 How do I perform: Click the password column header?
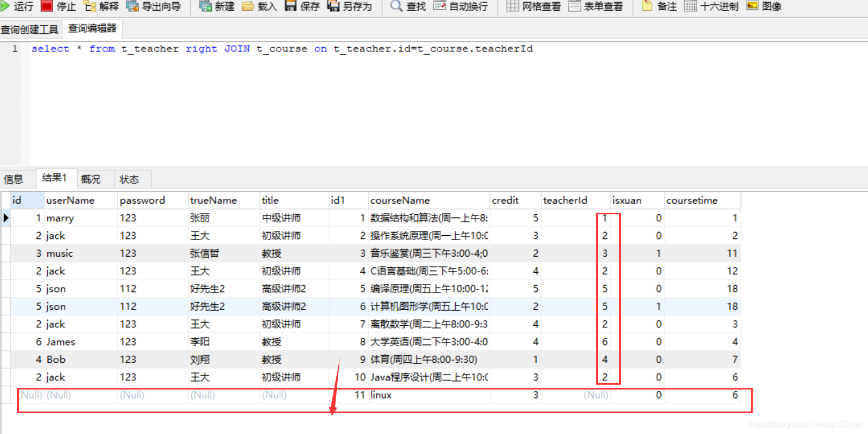click(x=153, y=200)
